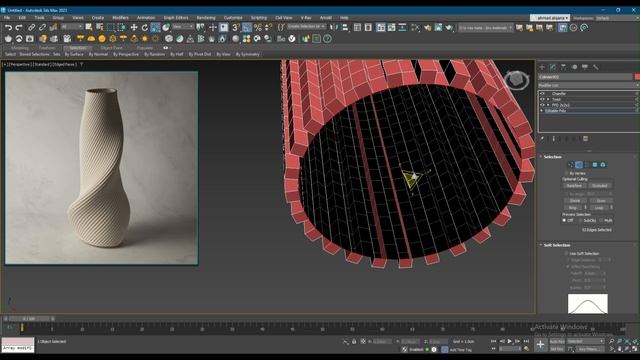Expand the Editable Poly stack entry
Image resolution: width=640 pixels, height=360 pixels.
[x=542, y=111]
